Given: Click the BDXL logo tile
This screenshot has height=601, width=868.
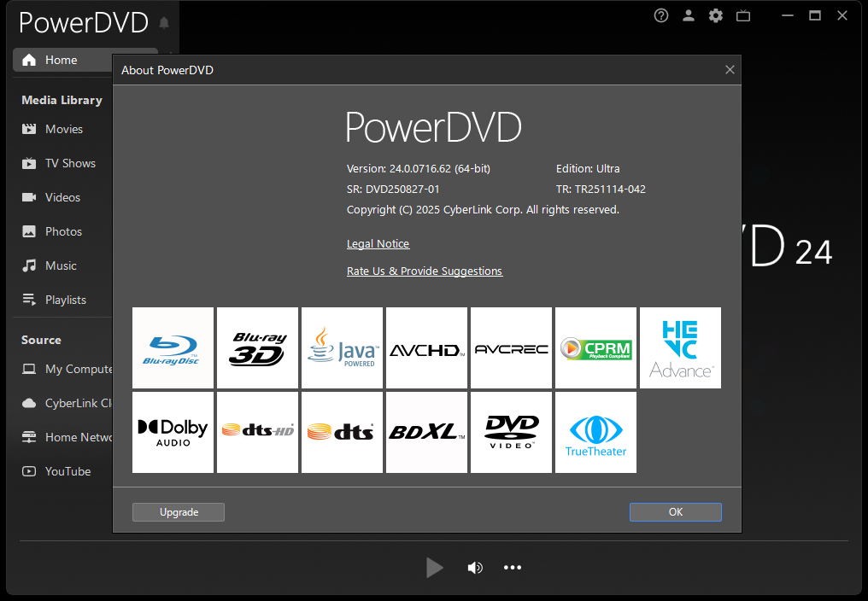Looking at the screenshot, I should [427, 433].
